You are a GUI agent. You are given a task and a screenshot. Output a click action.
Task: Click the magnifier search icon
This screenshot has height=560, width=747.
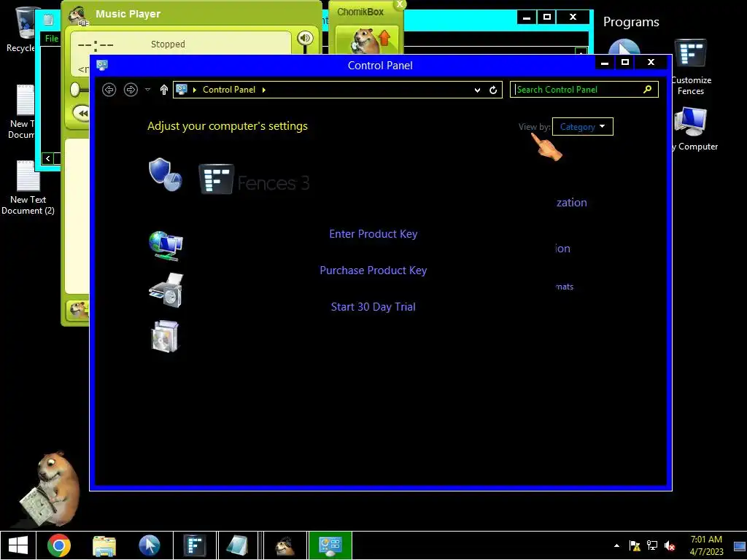point(647,89)
